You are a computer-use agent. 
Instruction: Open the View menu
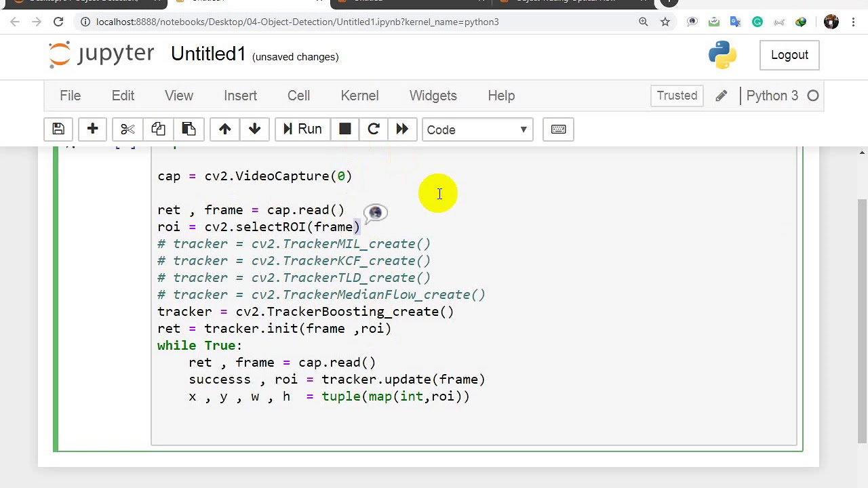point(179,96)
